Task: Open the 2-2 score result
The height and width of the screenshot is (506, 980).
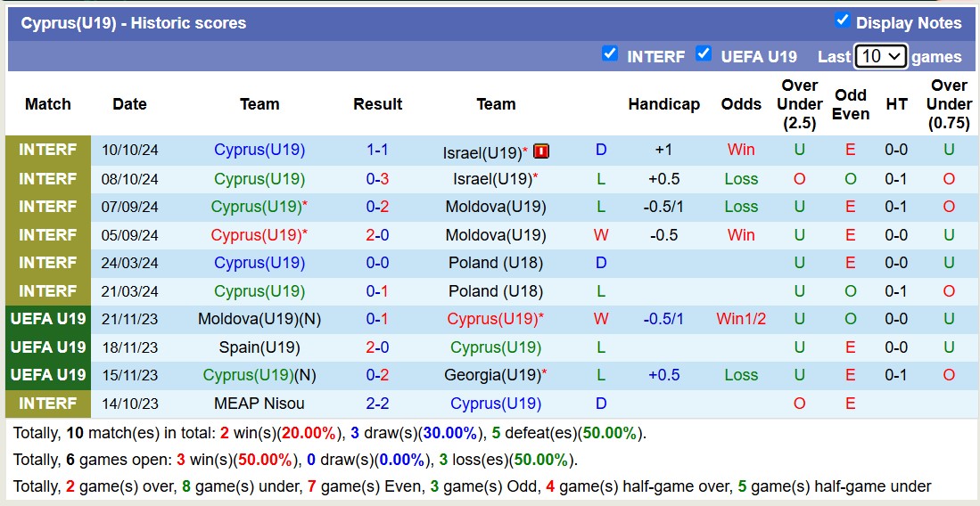Action: click(377, 404)
